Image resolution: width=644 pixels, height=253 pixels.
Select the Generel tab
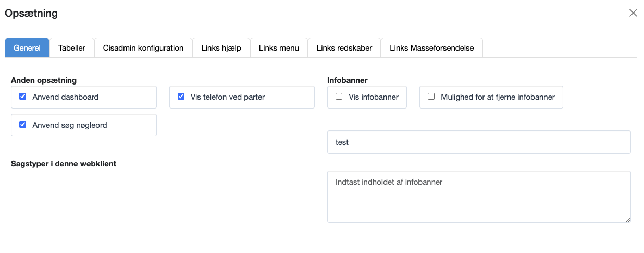[x=27, y=48]
